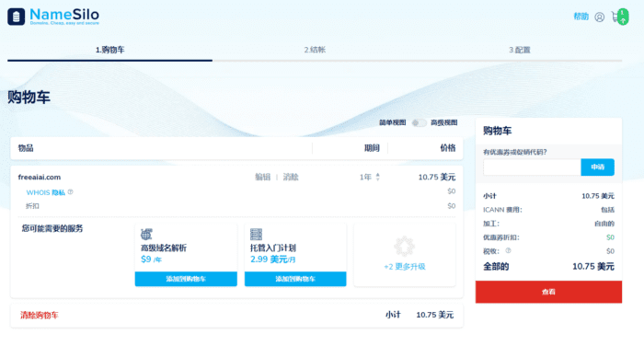
Task: Click the $9 /年 price text
Action: click(151, 259)
